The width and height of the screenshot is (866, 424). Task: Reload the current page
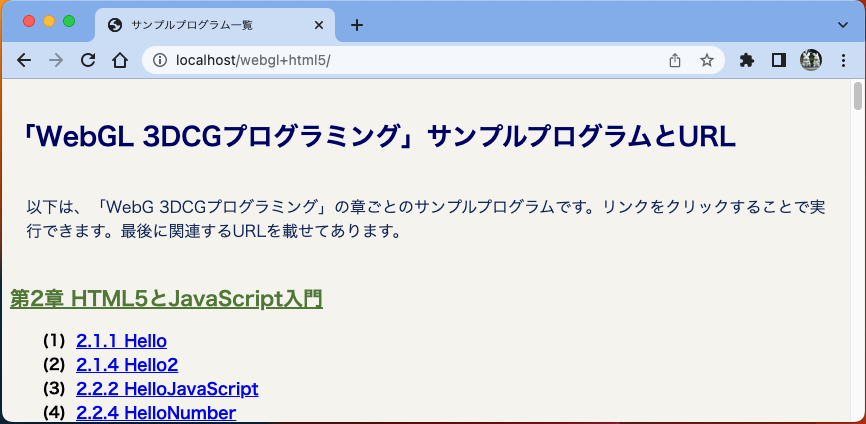pos(88,60)
